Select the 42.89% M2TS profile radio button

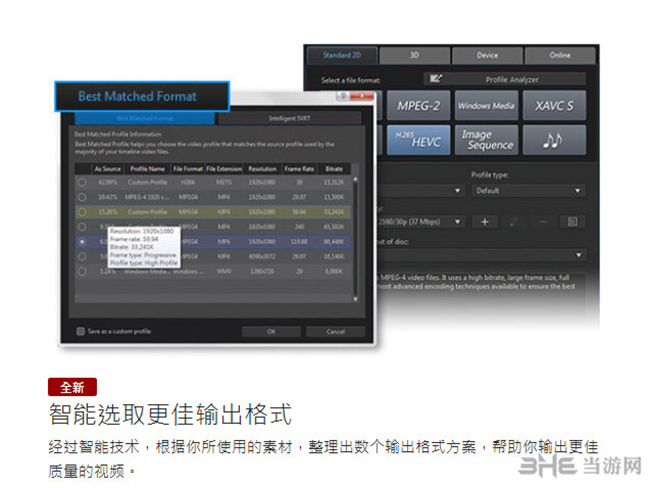(x=82, y=182)
